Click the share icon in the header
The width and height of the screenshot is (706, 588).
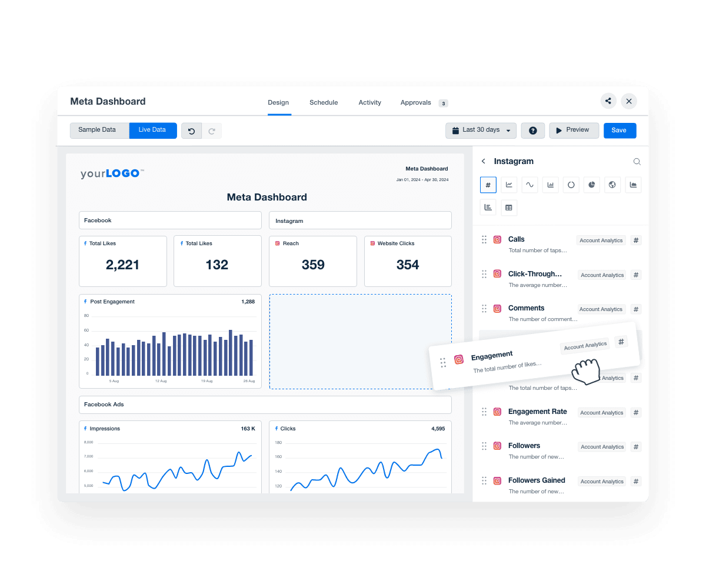tap(608, 101)
